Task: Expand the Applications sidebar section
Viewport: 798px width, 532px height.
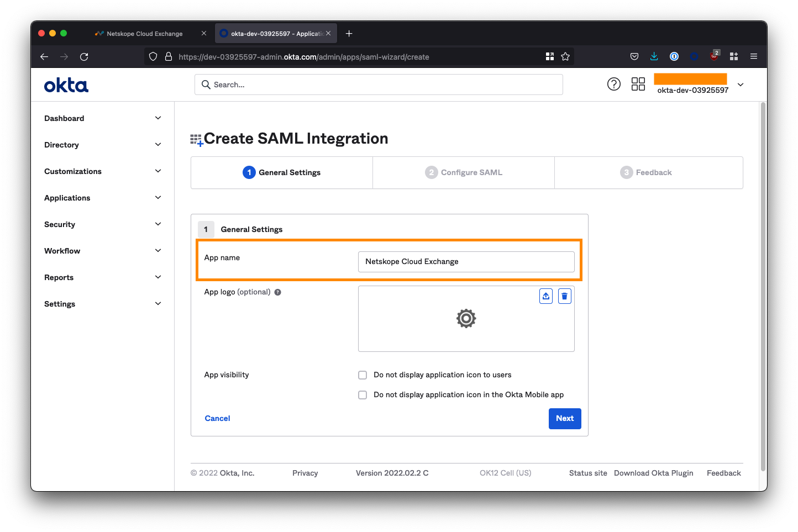Action: pyautogui.click(x=102, y=198)
